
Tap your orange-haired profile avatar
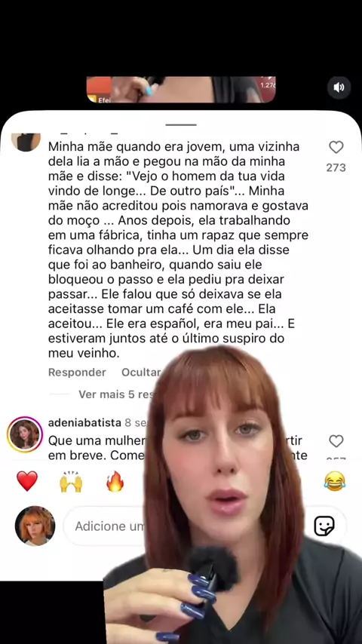click(x=35, y=526)
